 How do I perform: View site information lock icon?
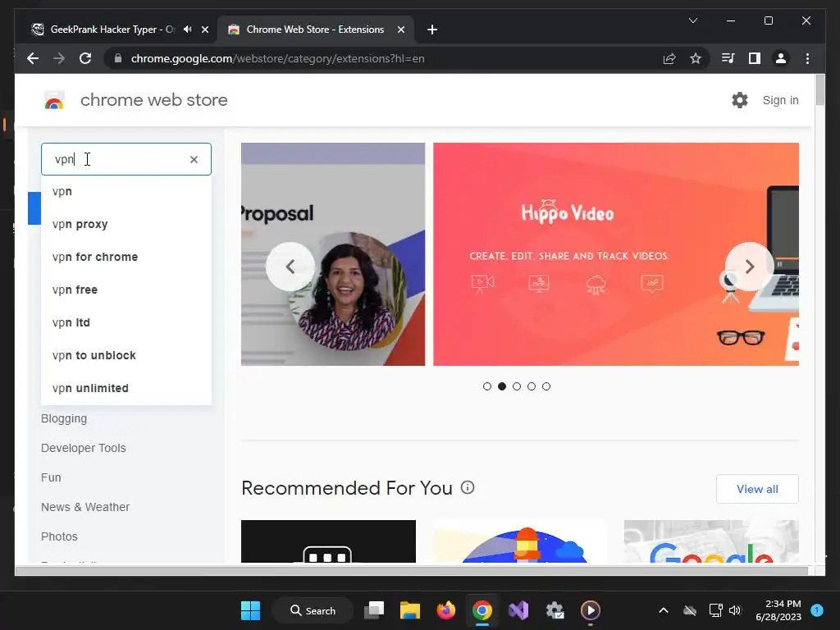tap(118, 58)
